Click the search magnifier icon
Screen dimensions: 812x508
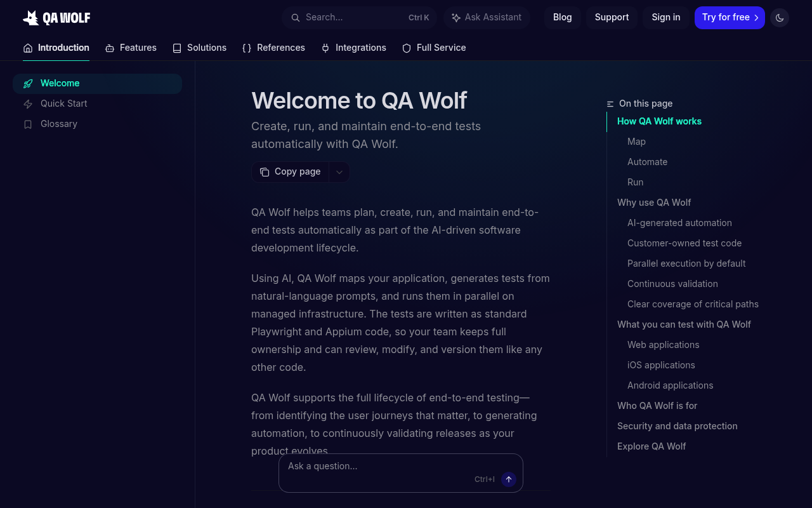295,18
